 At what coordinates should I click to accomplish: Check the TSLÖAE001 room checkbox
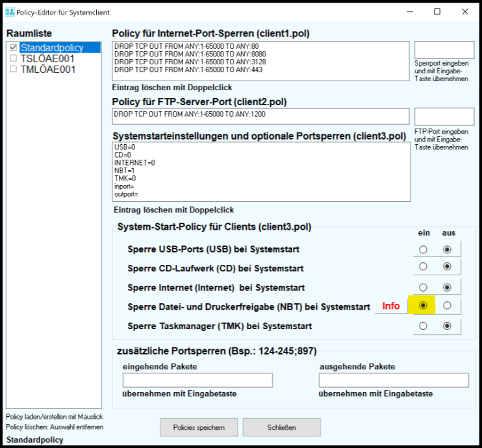(14, 58)
